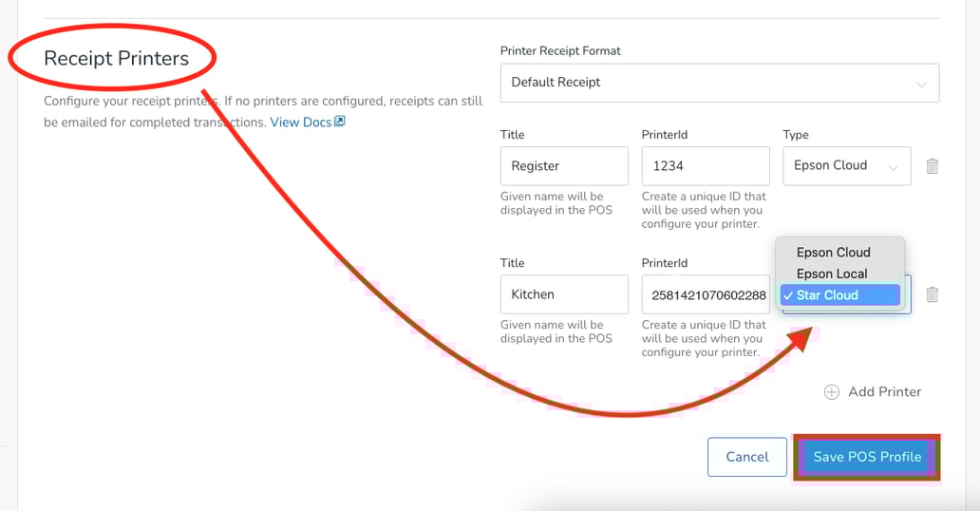
Task: Expand the Default Receipt format chevron
Action: (921, 84)
